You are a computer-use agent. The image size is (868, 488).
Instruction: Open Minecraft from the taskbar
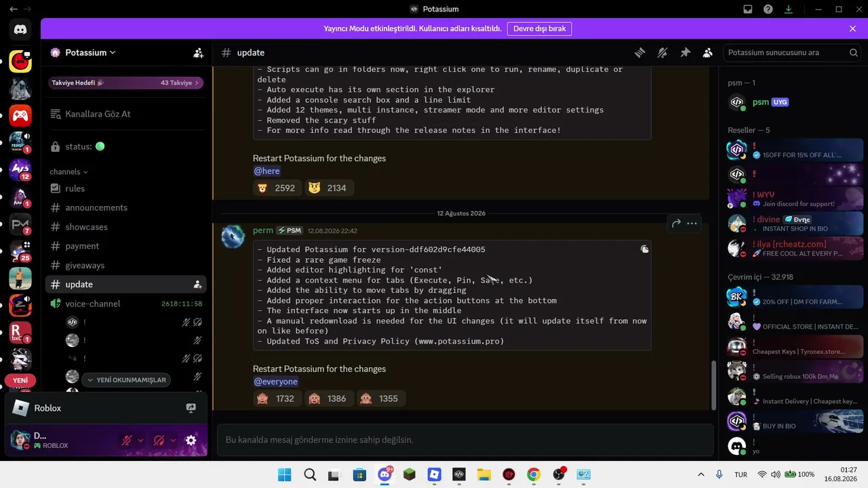(410, 474)
